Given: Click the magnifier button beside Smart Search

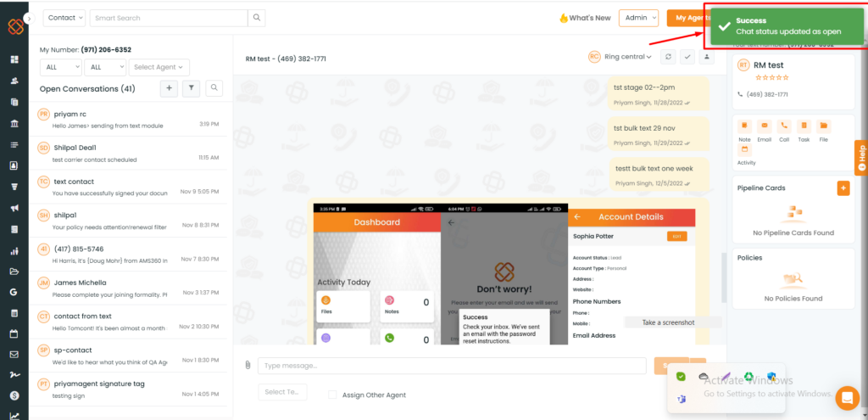Looking at the screenshot, I should click(256, 18).
